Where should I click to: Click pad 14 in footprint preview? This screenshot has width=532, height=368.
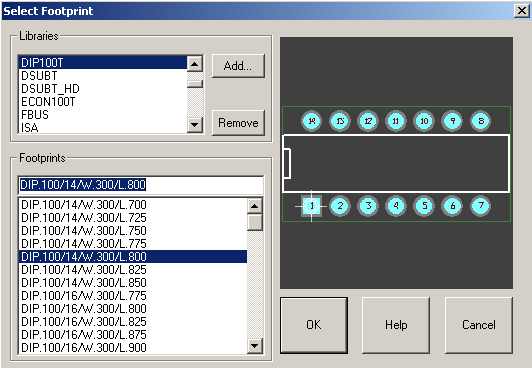(x=311, y=121)
